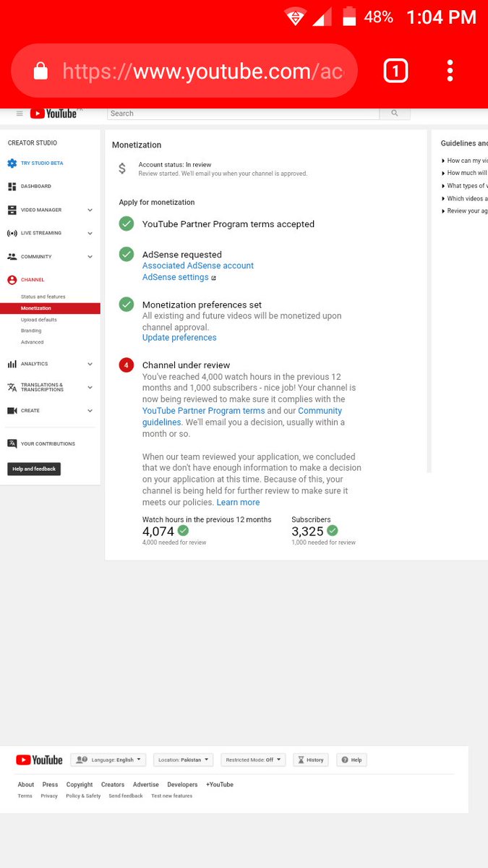Expand the 'What types of' guideline item

pyautogui.click(x=464, y=186)
